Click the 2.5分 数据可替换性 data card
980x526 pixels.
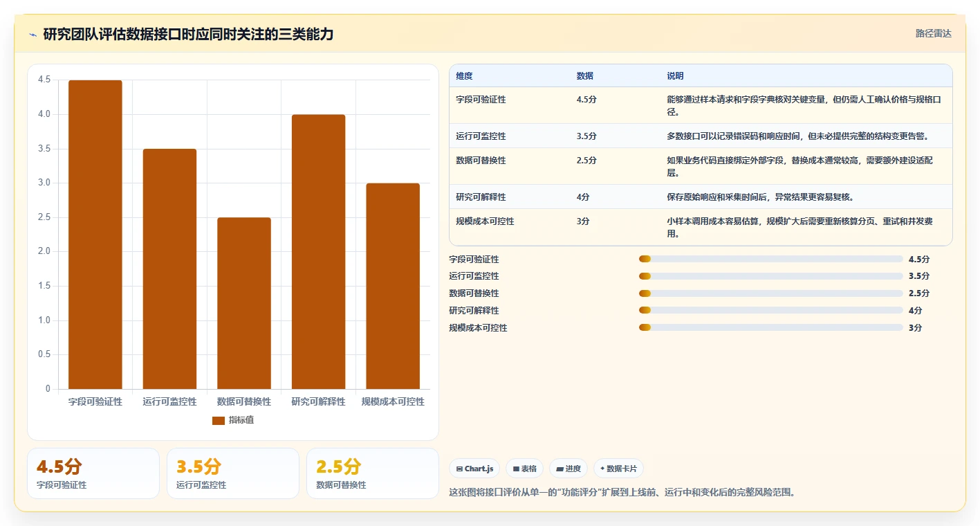373,473
